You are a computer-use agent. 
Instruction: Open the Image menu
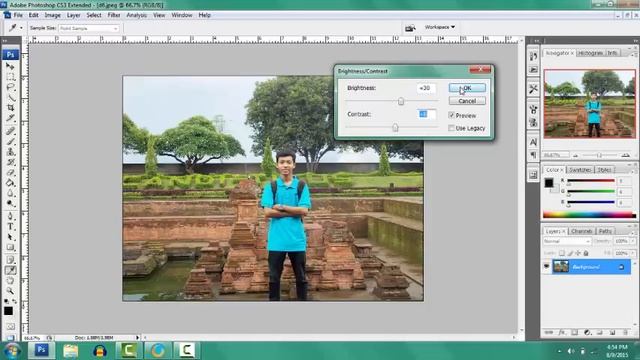(x=52, y=15)
